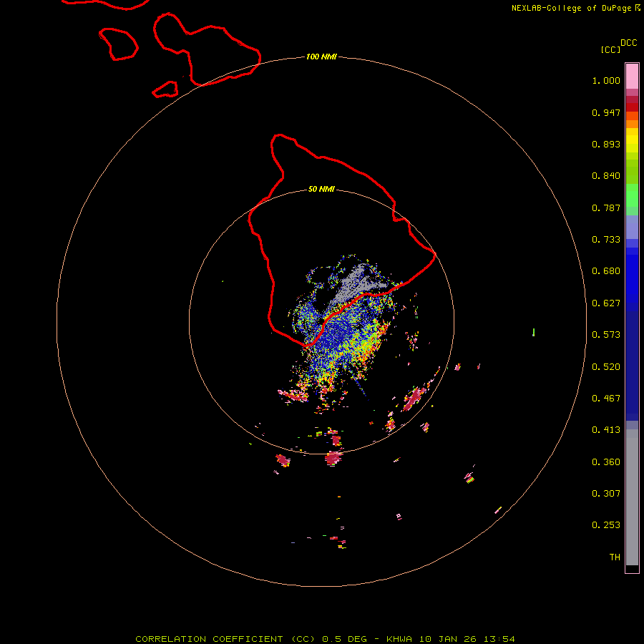644x644 pixels.
Task: Click the 0.947 color scale value
Action: 606,112
